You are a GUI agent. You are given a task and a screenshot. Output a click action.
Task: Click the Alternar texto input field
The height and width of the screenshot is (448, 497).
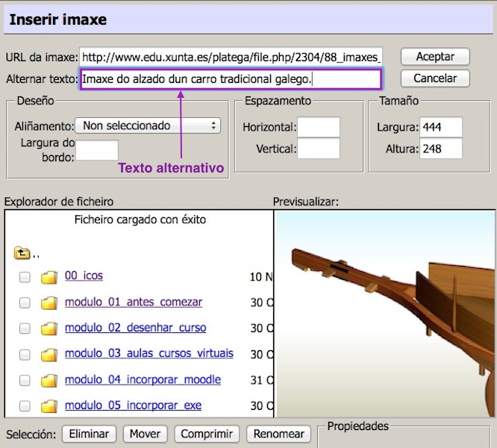click(231, 79)
